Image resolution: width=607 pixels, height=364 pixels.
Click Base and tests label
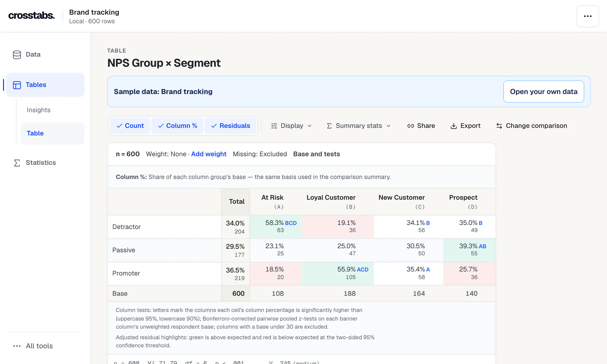(316, 154)
